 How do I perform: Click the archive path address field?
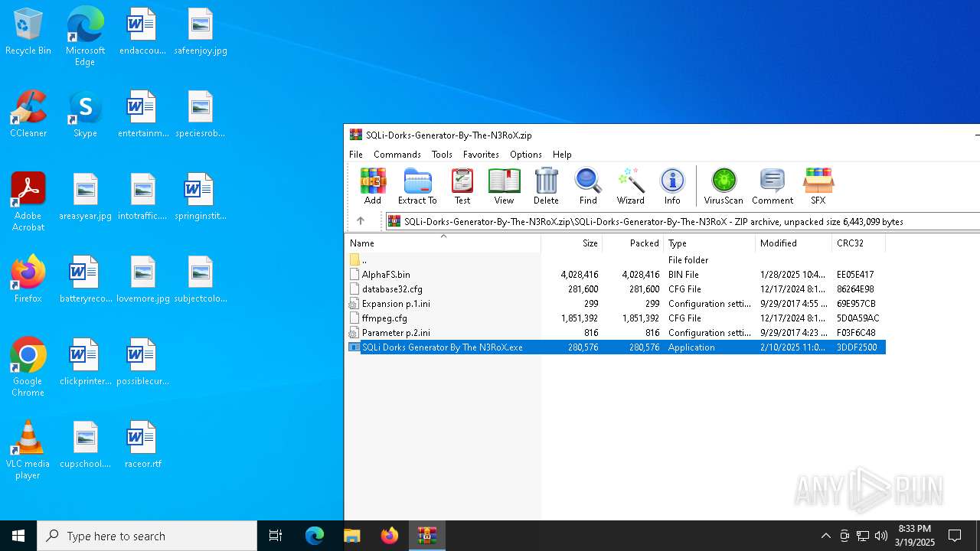(682, 221)
